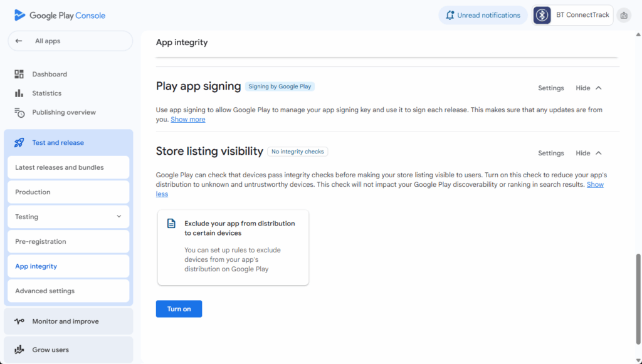Click the back arrow beside All apps
The width and height of the screenshot is (642, 364).
coord(19,41)
